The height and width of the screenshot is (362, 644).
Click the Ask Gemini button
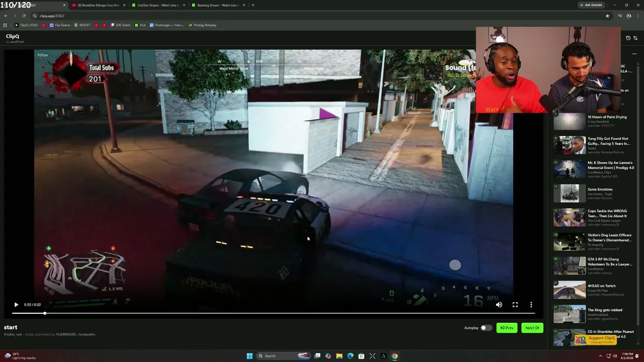click(591, 5)
